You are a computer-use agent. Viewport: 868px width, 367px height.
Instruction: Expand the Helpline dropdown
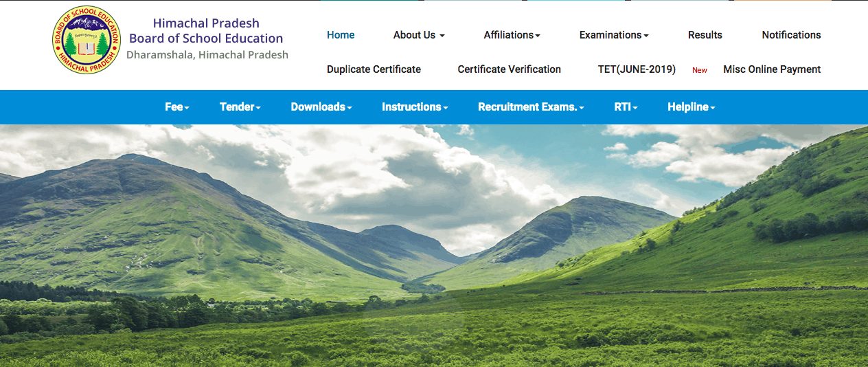[x=691, y=107]
